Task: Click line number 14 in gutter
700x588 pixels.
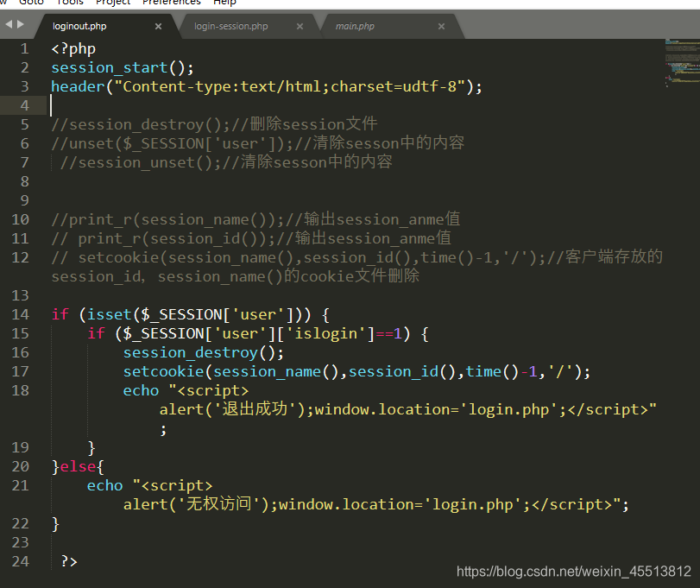Action: pos(20,315)
